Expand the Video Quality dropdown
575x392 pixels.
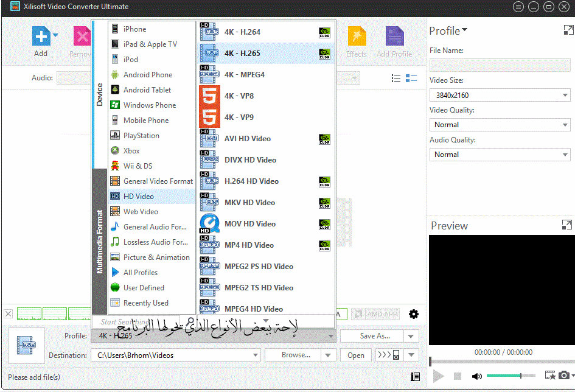coord(500,125)
